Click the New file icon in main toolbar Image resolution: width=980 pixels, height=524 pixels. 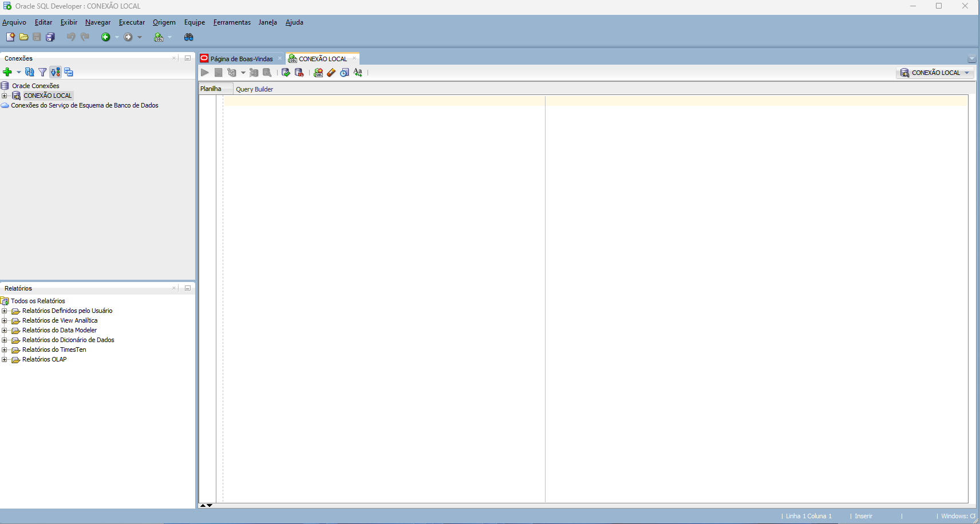[10, 37]
